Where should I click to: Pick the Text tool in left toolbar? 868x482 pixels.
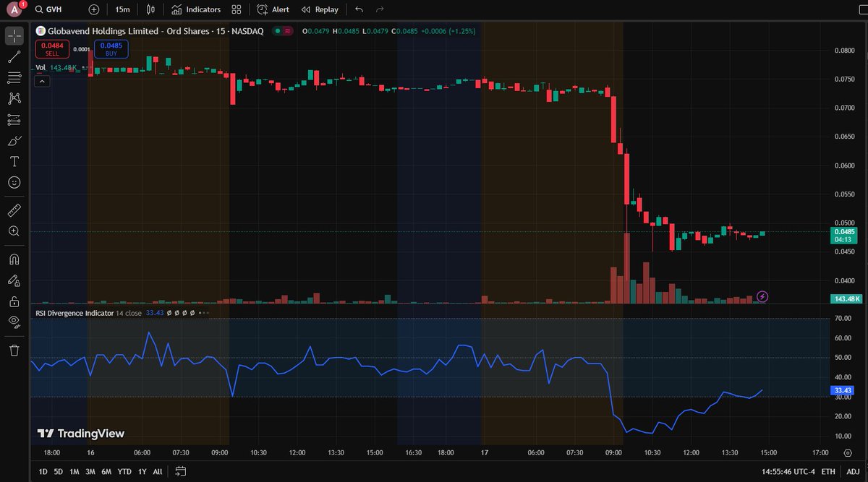coord(14,161)
